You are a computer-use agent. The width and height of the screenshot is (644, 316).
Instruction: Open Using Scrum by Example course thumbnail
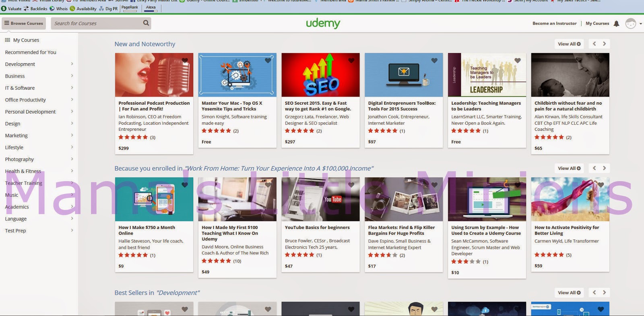point(487,199)
